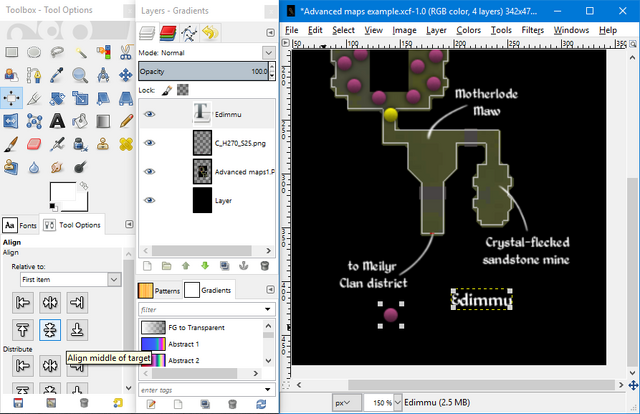Open the gradients filter dropdown arrow

pos(268,309)
